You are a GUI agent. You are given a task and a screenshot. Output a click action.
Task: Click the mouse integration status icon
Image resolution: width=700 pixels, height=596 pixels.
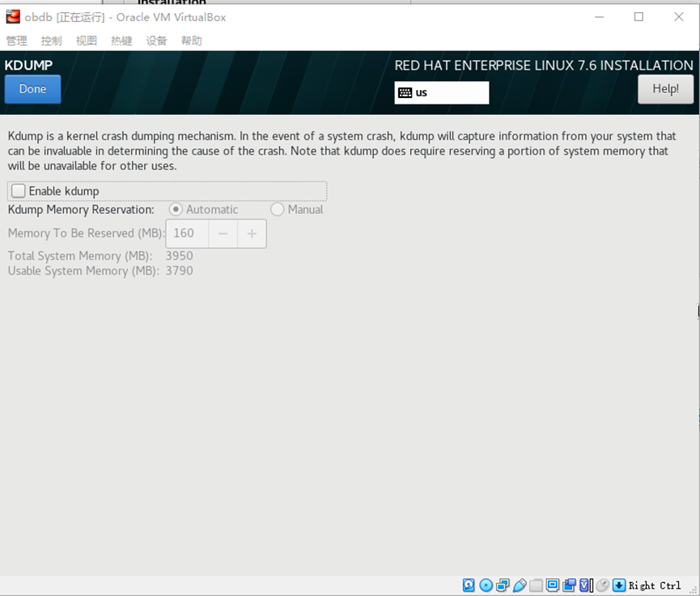pyautogui.click(x=600, y=585)
